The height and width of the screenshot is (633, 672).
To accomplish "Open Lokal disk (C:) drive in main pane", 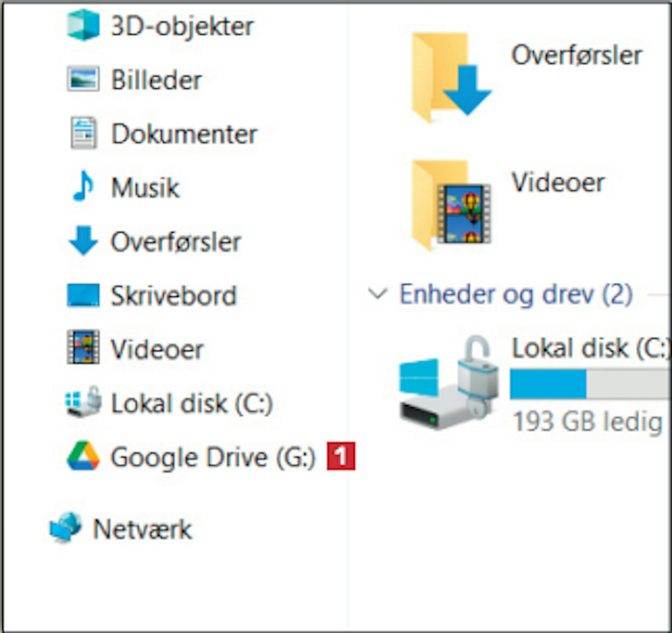I will 448,383.
